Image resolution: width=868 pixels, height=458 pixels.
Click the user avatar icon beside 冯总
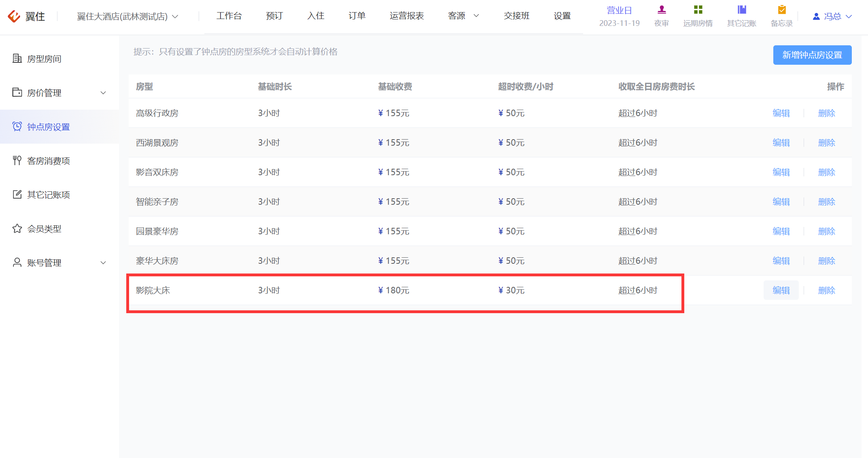pos(816,17)
